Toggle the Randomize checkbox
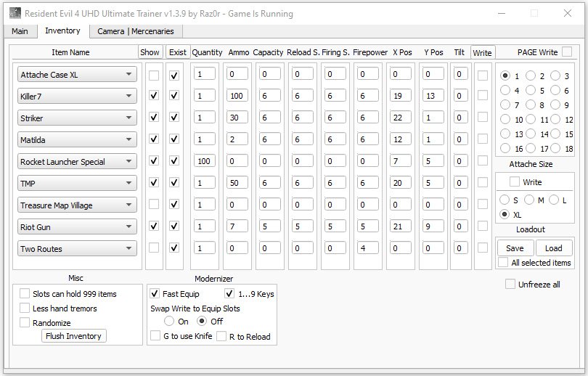This screenshot has width=588, height=376. coord(25,322)
